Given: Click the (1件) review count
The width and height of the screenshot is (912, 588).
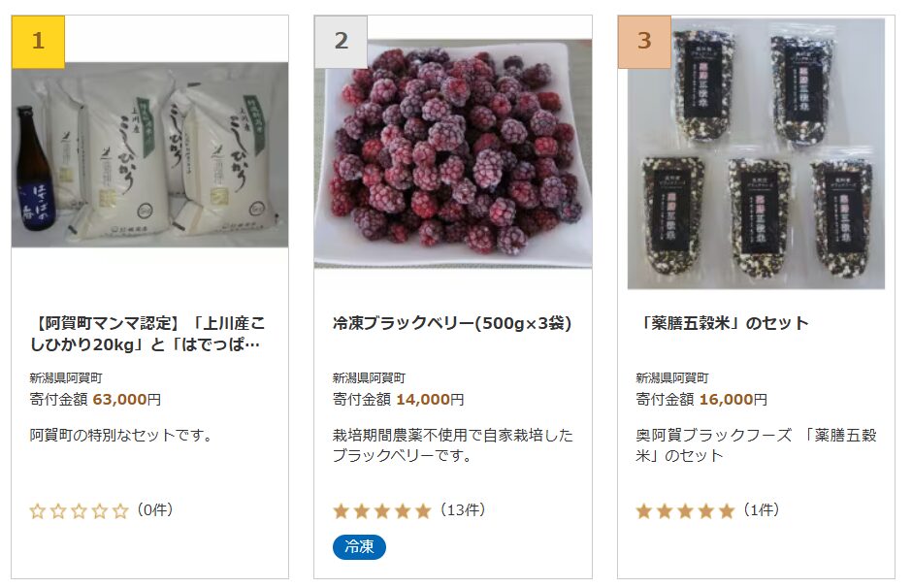Looking at the screenshot, I should point(762,510).
